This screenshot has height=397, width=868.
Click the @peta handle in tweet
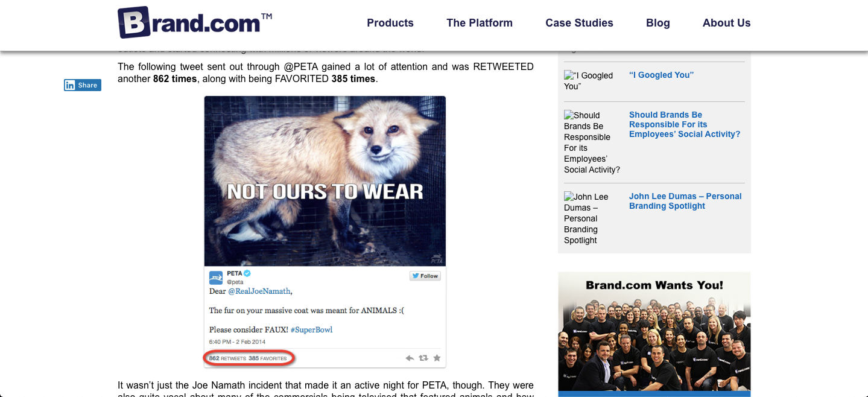tap(235, 282)
